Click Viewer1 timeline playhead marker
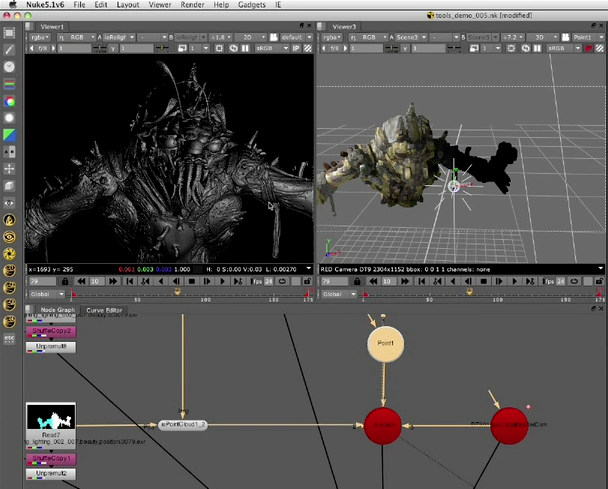This screenshot has height=489, width=608. [177, 291]
